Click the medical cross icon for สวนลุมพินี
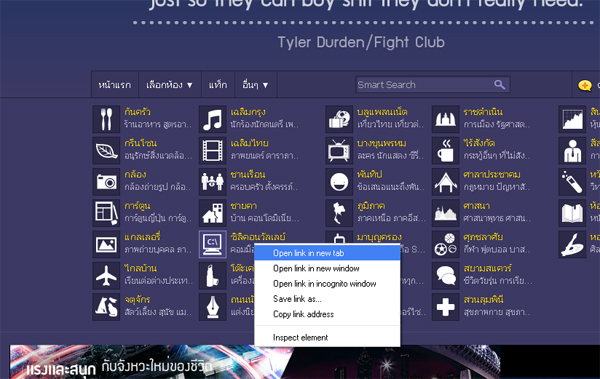Screen dimensions: 600x379 [445, 307]
